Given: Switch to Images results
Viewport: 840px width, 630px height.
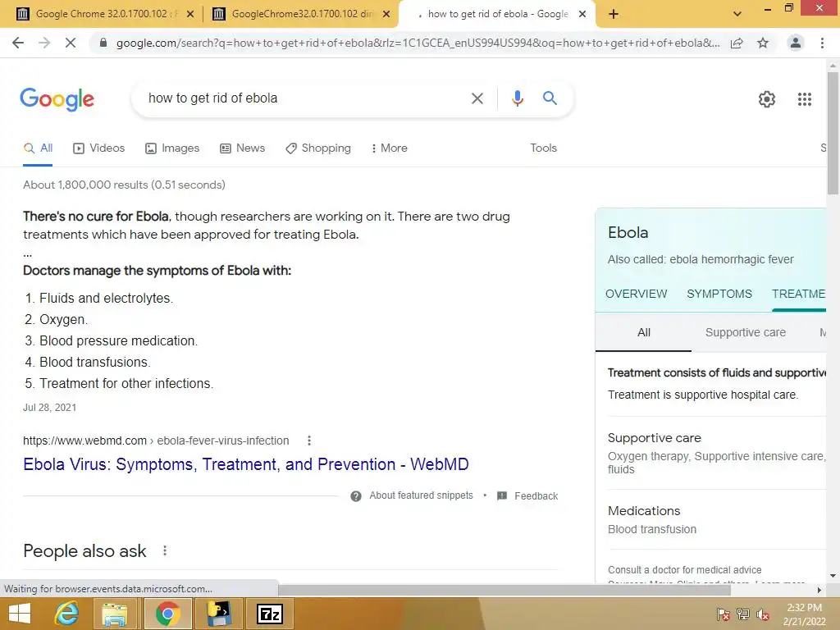Looking at the screenshot, I should tap(172, 148).
